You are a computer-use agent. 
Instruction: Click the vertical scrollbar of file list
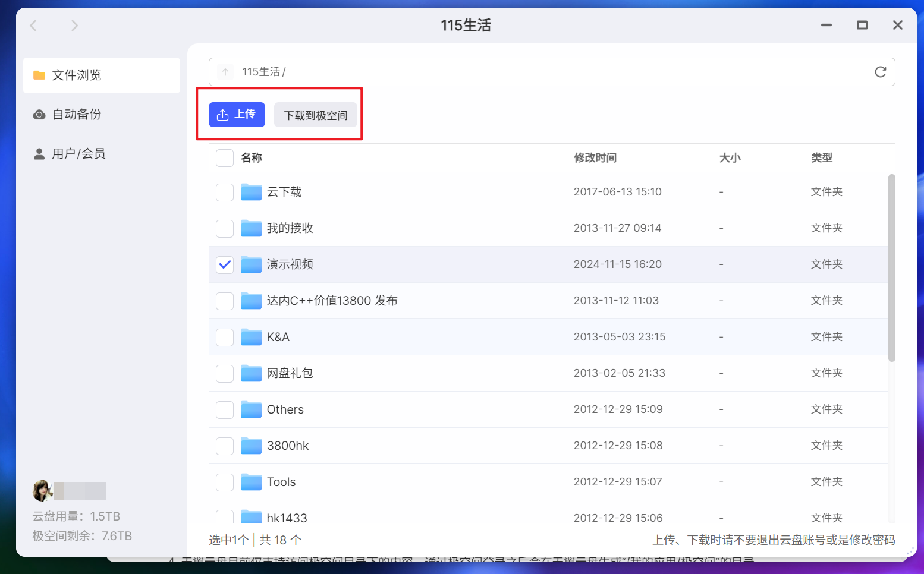(x=892, y=267)
